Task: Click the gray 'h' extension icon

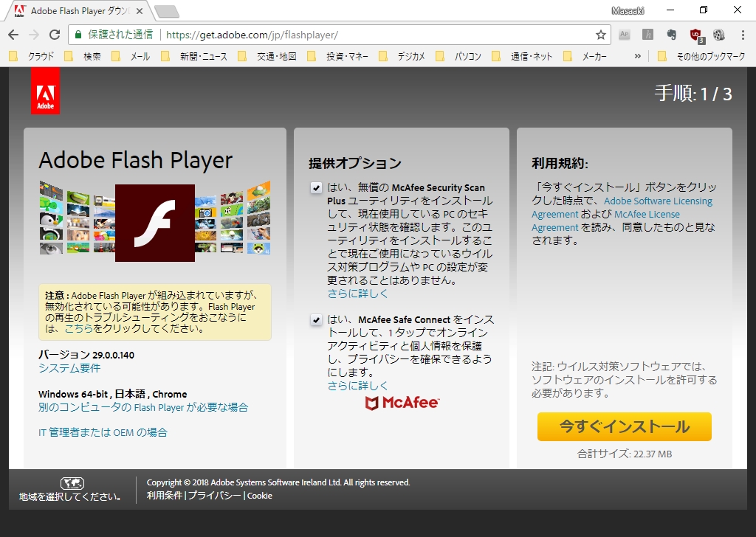Action: click(647, 34)
